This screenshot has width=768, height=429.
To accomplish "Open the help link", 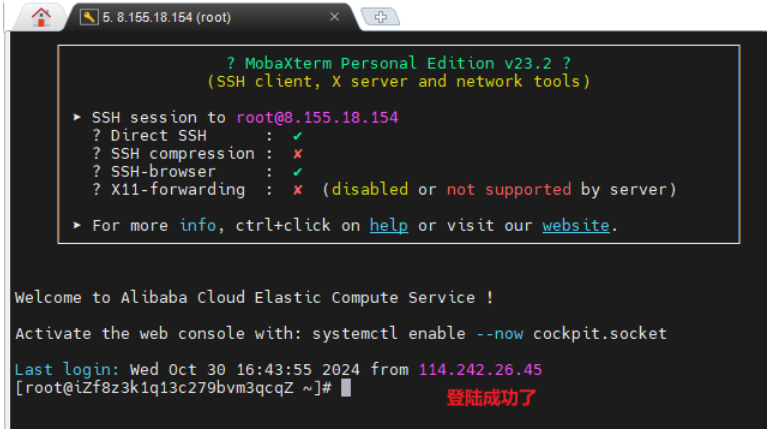I will (388, 225).
